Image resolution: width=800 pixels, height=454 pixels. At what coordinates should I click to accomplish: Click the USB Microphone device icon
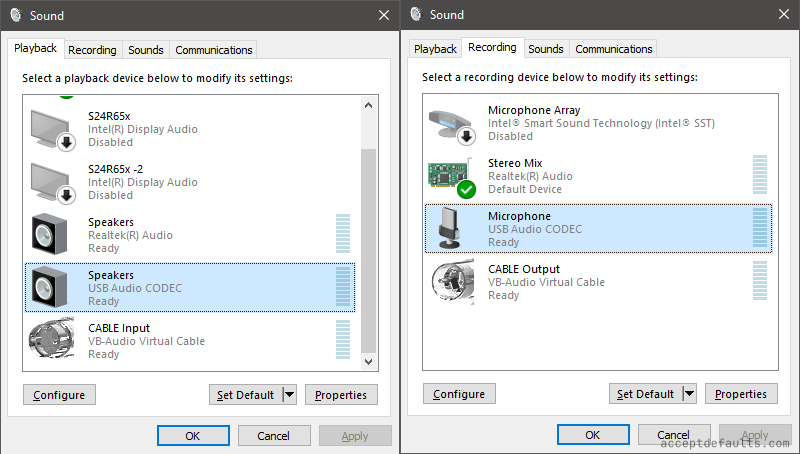coord(452,229)
